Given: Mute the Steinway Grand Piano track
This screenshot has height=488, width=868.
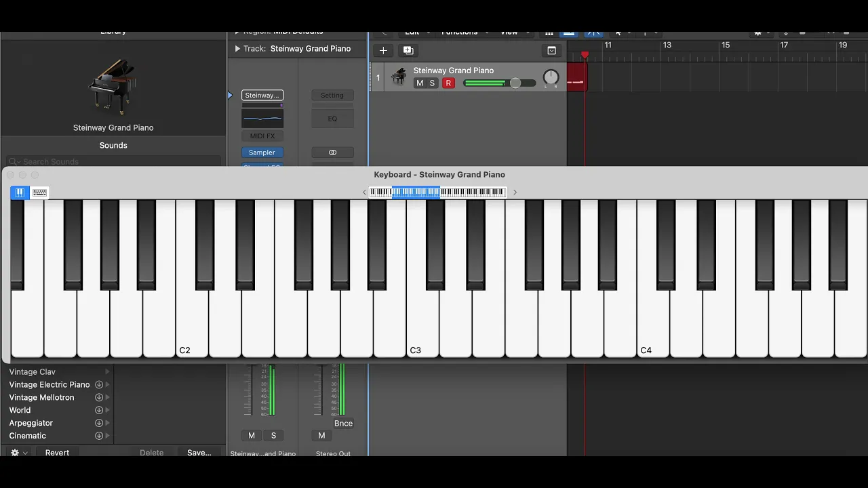Looking at the screenshot, I should coord(420,83).
